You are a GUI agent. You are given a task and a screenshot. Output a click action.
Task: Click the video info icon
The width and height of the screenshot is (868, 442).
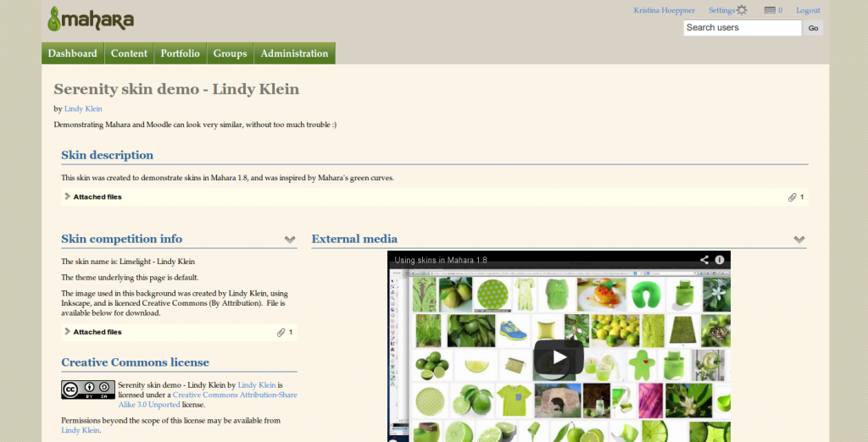tap(720, 259)
